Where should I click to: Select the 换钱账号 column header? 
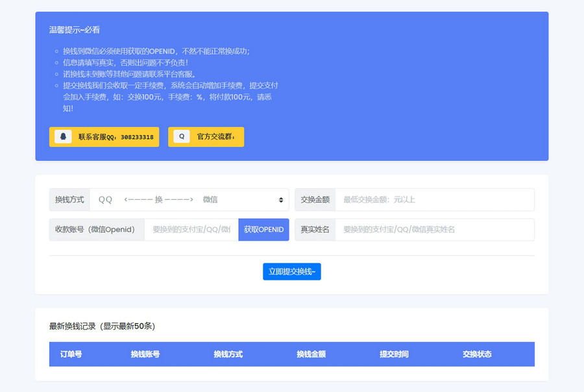[144, 354]
